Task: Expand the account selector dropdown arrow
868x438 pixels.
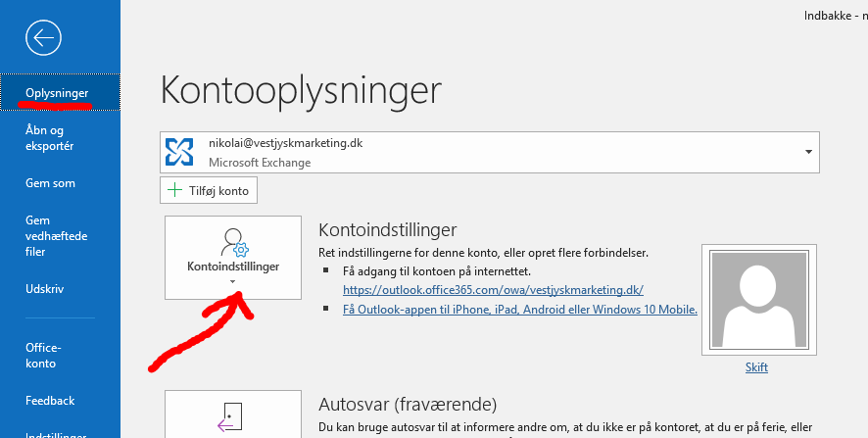Action: click(x=808, y=152)
